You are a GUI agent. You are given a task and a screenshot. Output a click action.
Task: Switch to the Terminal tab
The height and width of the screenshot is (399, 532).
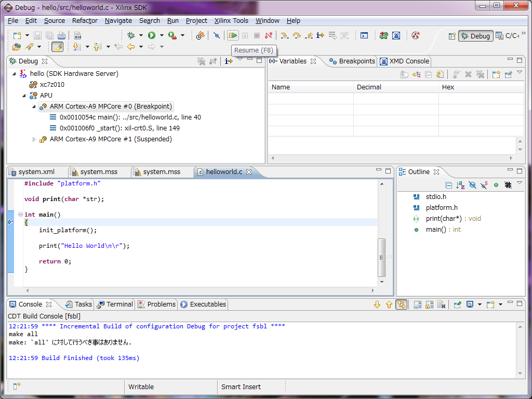(x=115, y=304)
